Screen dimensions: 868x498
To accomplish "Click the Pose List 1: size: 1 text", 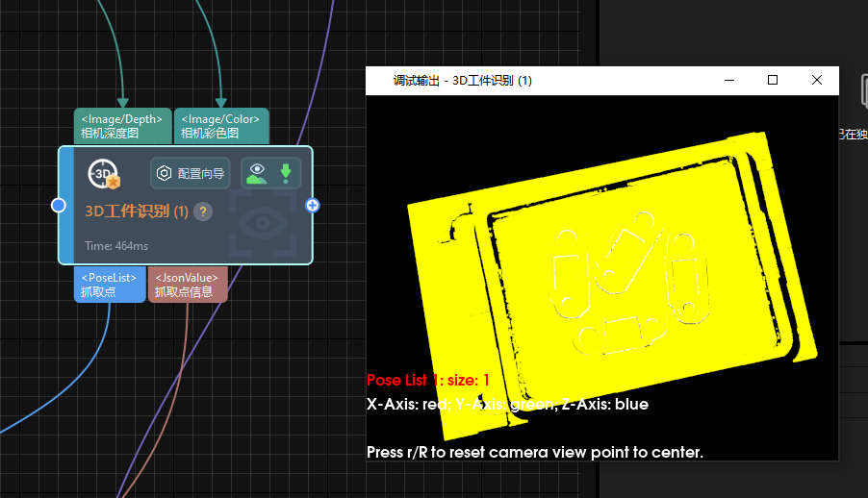I will click(x=428, y=380).
